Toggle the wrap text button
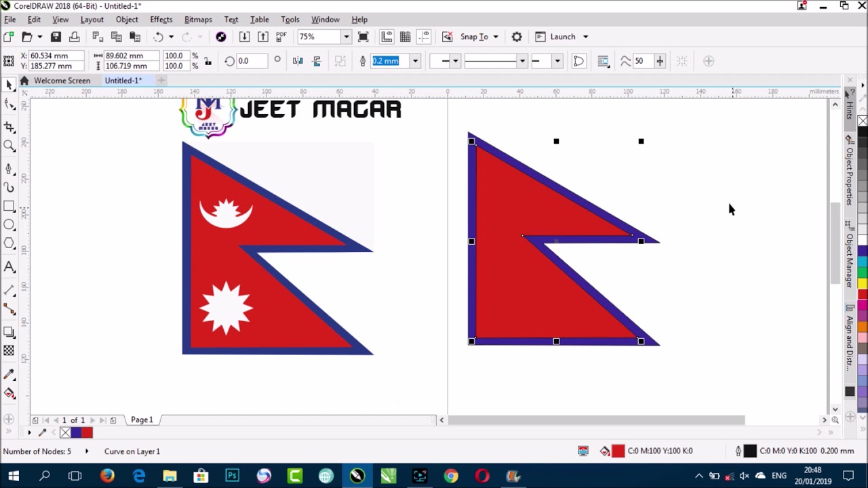 603,61
